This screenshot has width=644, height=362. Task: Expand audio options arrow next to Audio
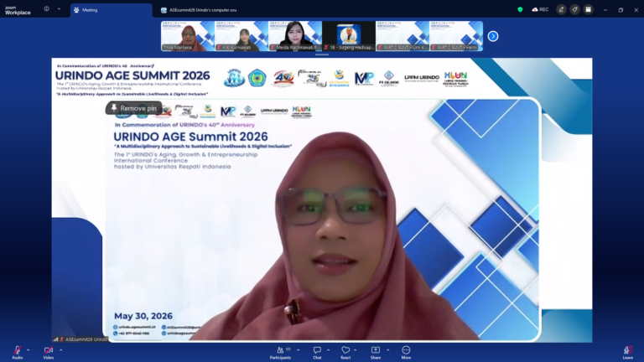(x=29, y=350)
